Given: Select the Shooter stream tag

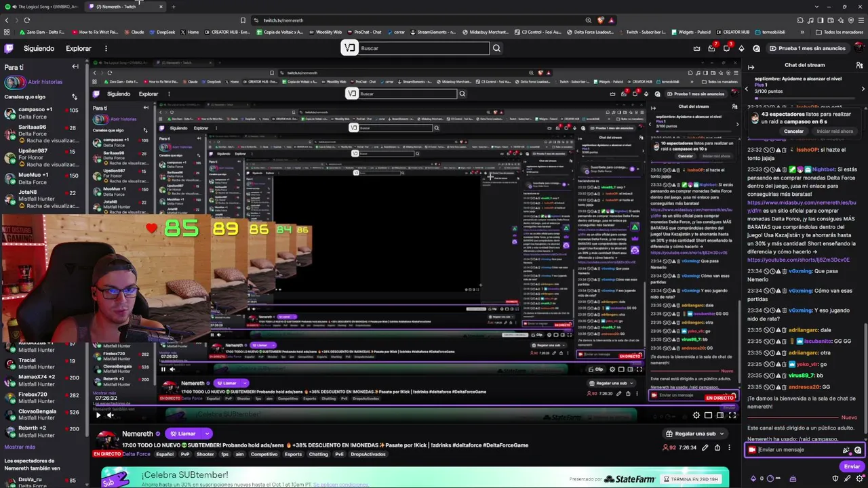Looking at the screenshot, I should tap(205, 454).
